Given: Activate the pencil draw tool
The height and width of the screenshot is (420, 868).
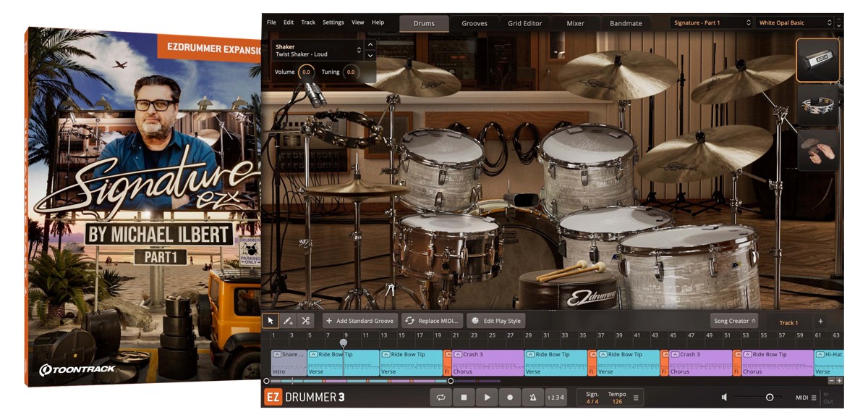Looking at the screenshot, I should tap(288, 321).
